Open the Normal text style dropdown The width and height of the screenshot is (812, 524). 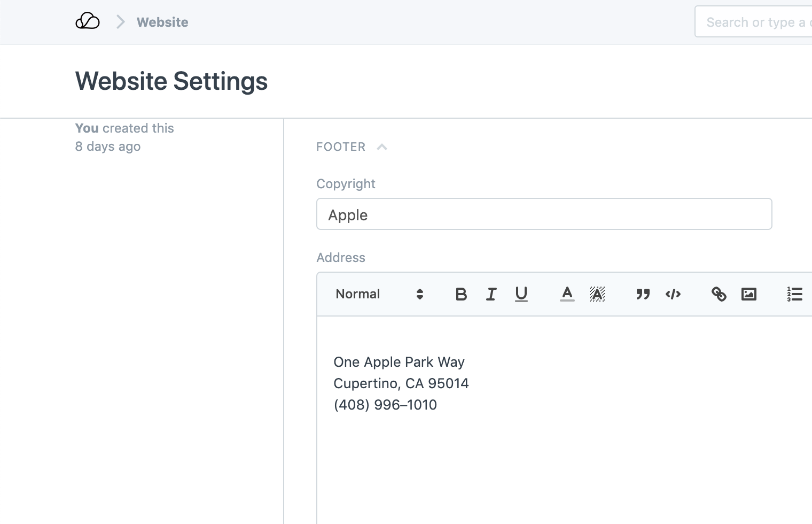pyautogui.click(x=379, y=294)
